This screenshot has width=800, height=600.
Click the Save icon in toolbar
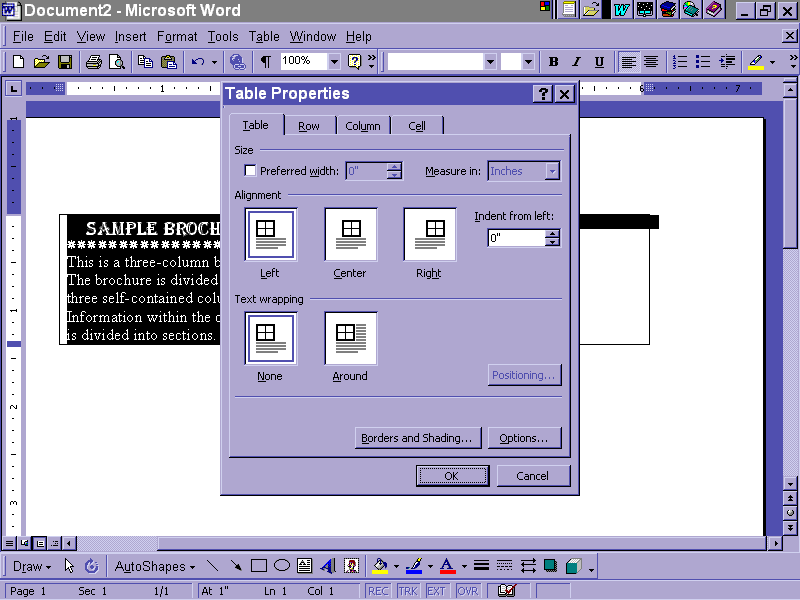(x=62, y=62)
